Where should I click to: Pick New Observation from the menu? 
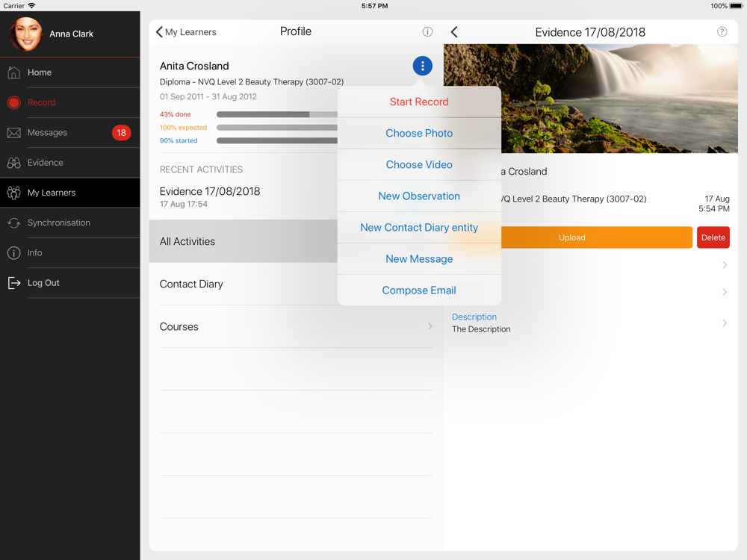click(x=419, y=196)
